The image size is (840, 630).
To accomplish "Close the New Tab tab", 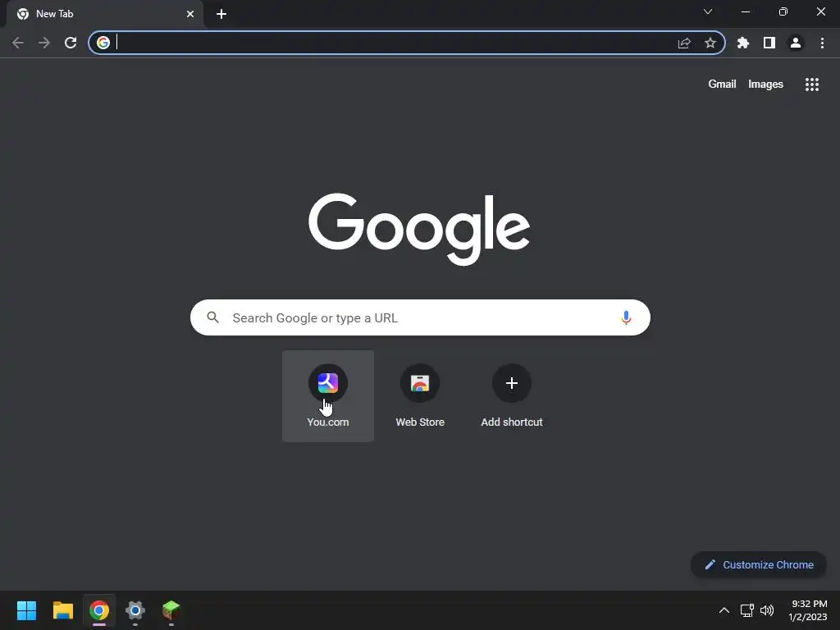I will tap(190, 14).
